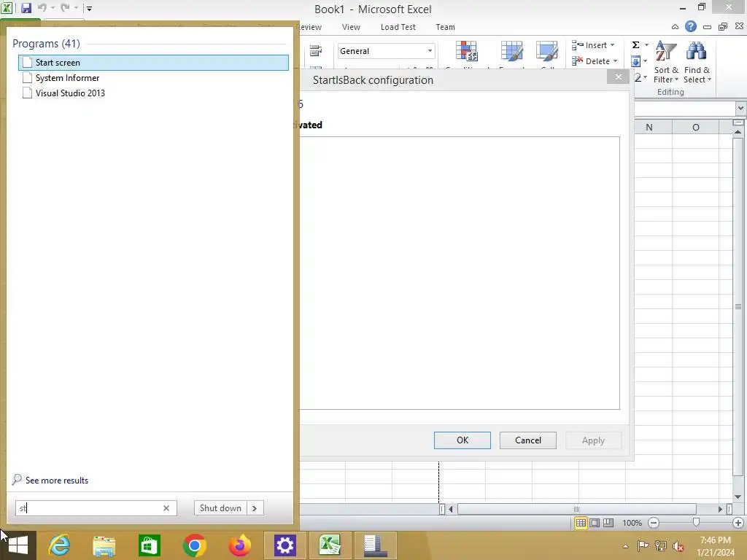Open the View ribbon tab
This screenshot has height=560, width=747.
click(351, 27)
